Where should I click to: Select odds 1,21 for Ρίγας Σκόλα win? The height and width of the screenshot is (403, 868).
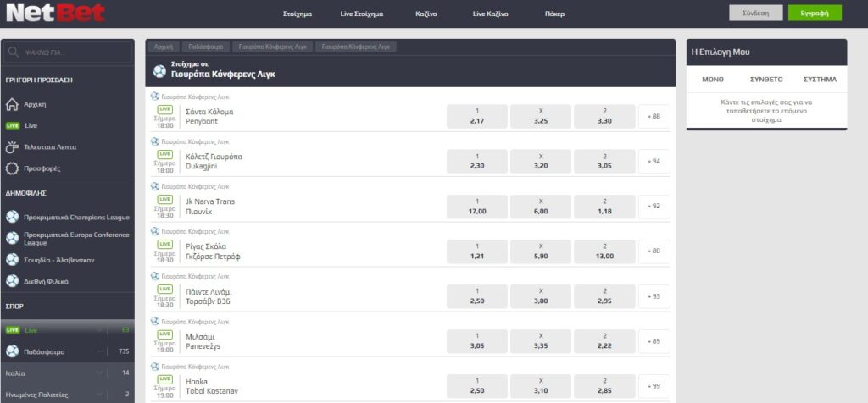[x=476, y=251]
